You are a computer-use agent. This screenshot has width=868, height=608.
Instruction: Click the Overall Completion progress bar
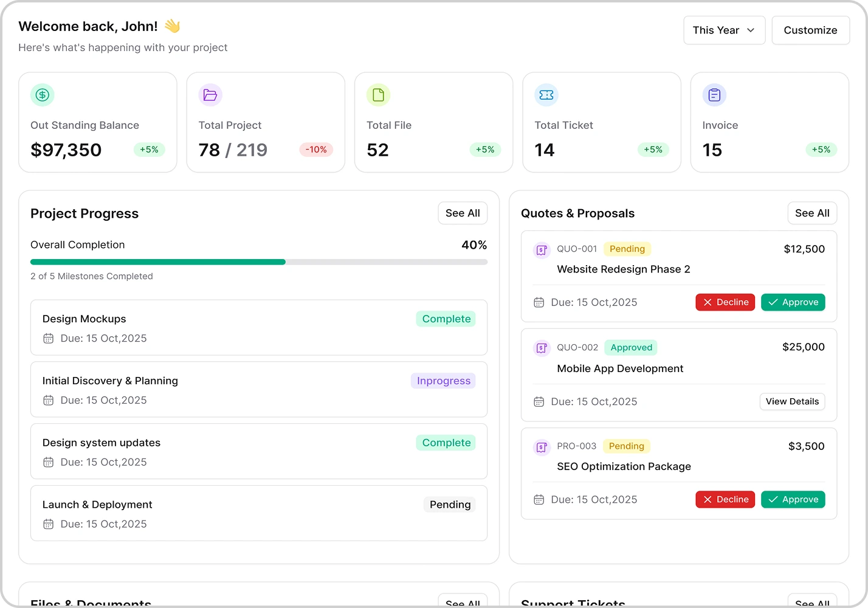258,262
